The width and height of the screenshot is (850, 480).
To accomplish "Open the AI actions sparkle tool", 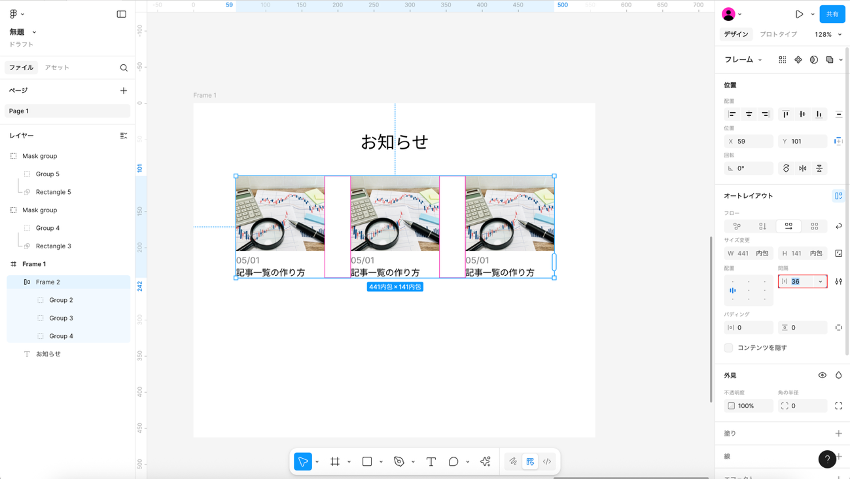I will (485, 462).
